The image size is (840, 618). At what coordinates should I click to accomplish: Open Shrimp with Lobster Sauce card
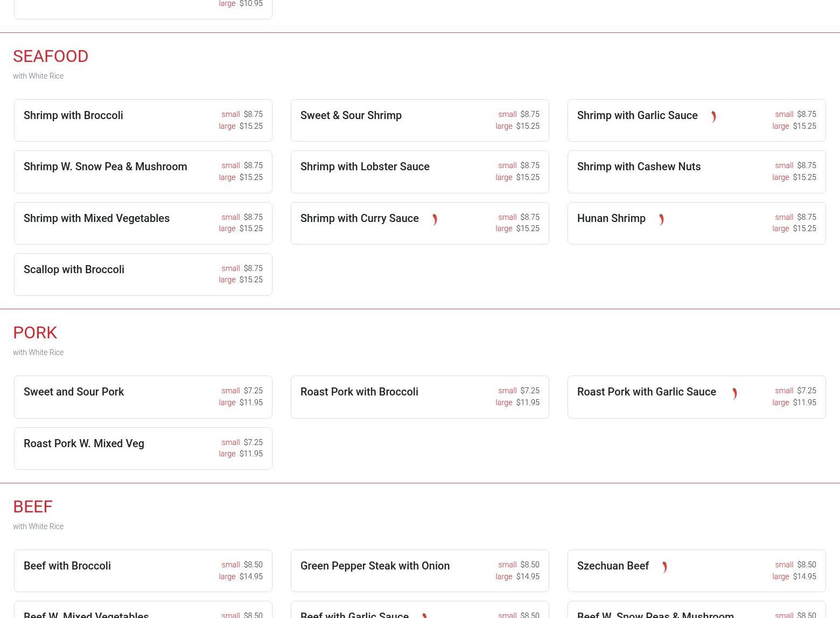coord(365,166)
